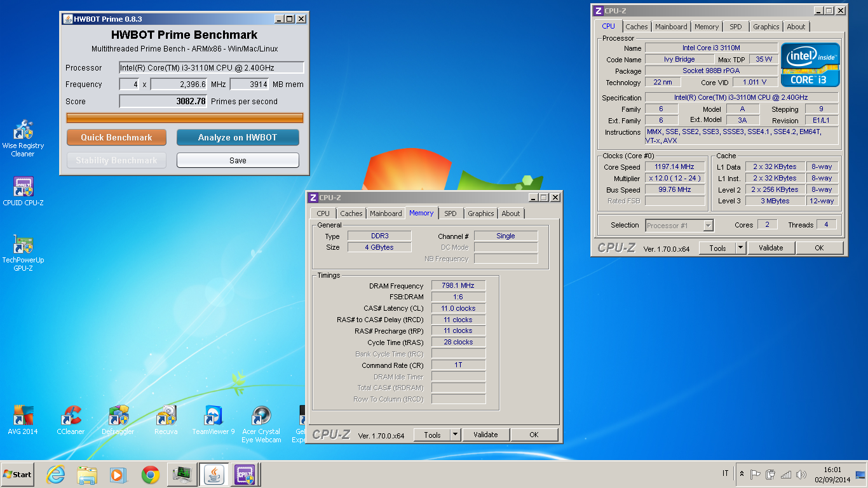Click the Processor name field in HWBOT Prime

point(212,67)
